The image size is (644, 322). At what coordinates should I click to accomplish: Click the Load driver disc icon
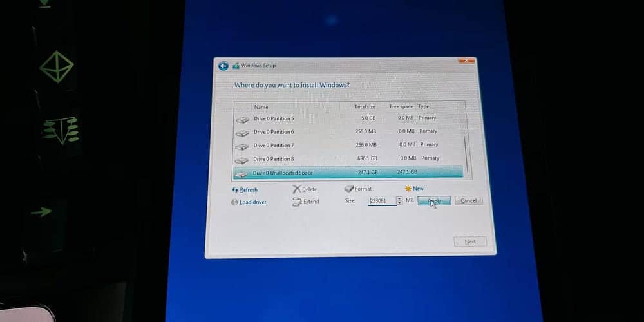click(x=234, y=202)
